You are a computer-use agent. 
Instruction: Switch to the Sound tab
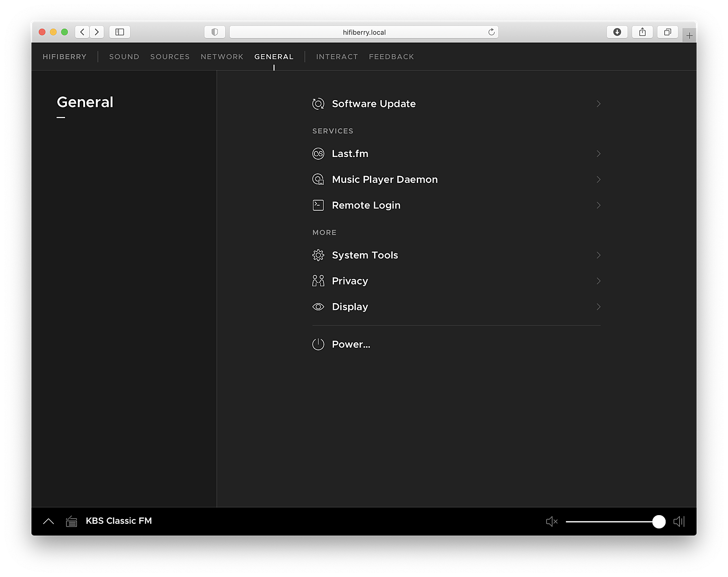click(x=124, y=57)
